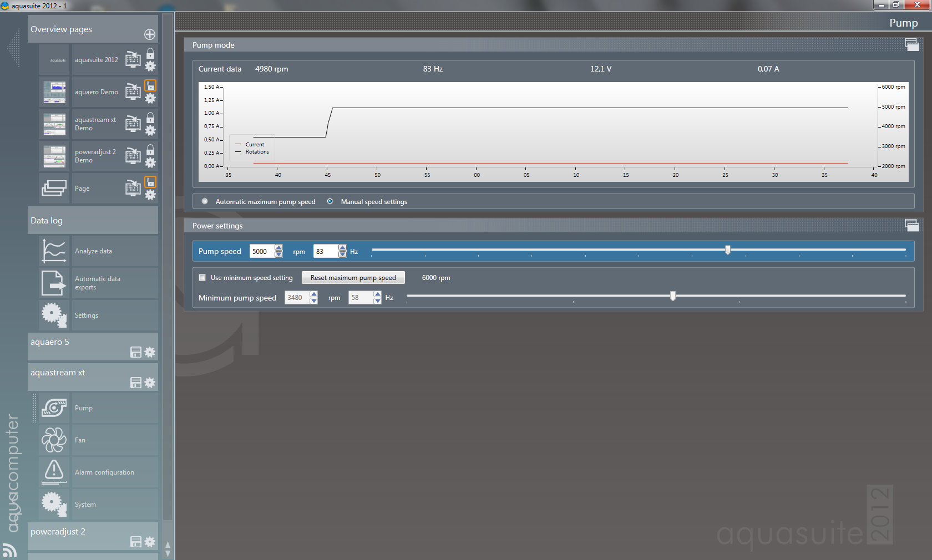Toggle the lock for poweradjust 2 Demo
The height and width of the screenshot is (560, 932).
click(x=150, y=150)
